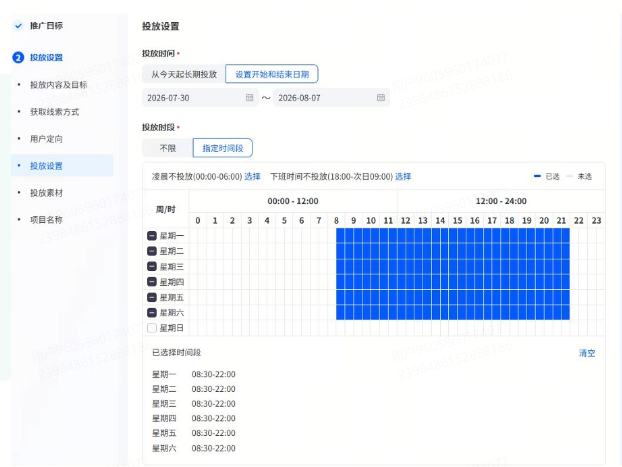Toggle 星期二 checkbox
Screen dimensions: 622x467
(x=152, y=251)
